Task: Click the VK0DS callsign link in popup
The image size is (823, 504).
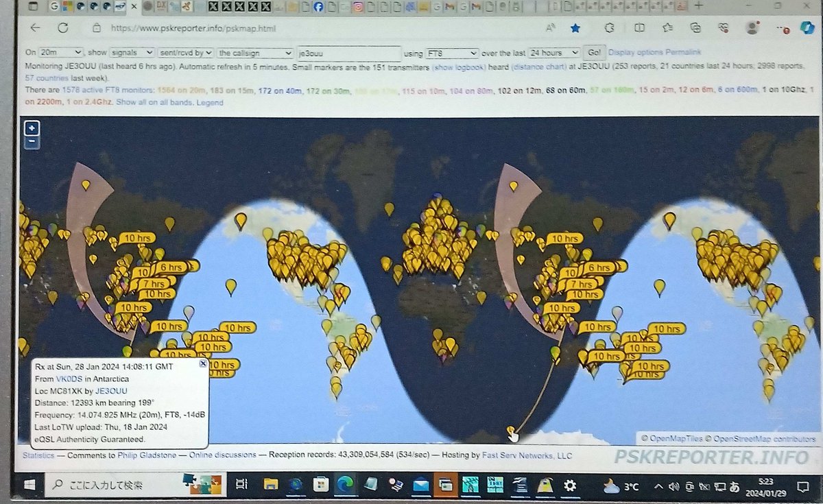Action: click(69, 379)
